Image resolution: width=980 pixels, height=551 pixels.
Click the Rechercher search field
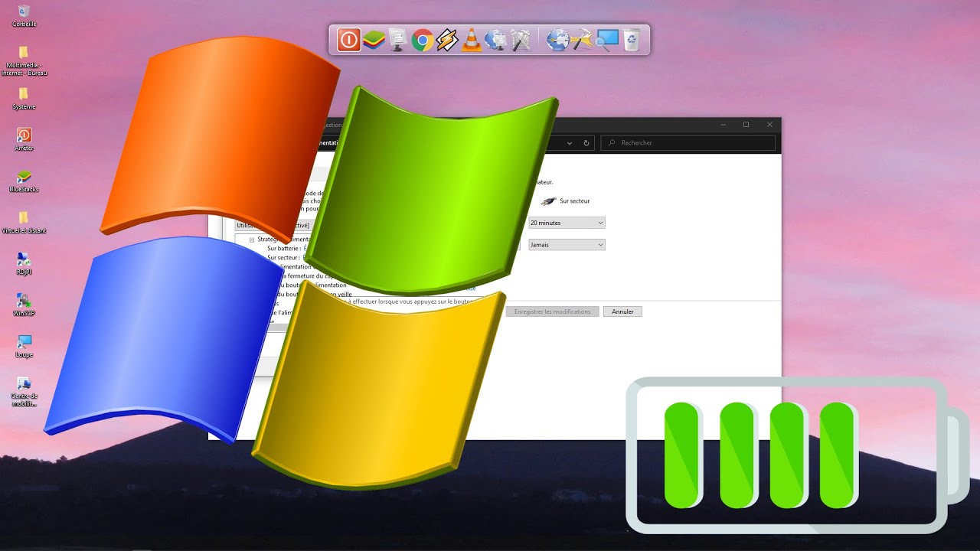coord(688,143)
